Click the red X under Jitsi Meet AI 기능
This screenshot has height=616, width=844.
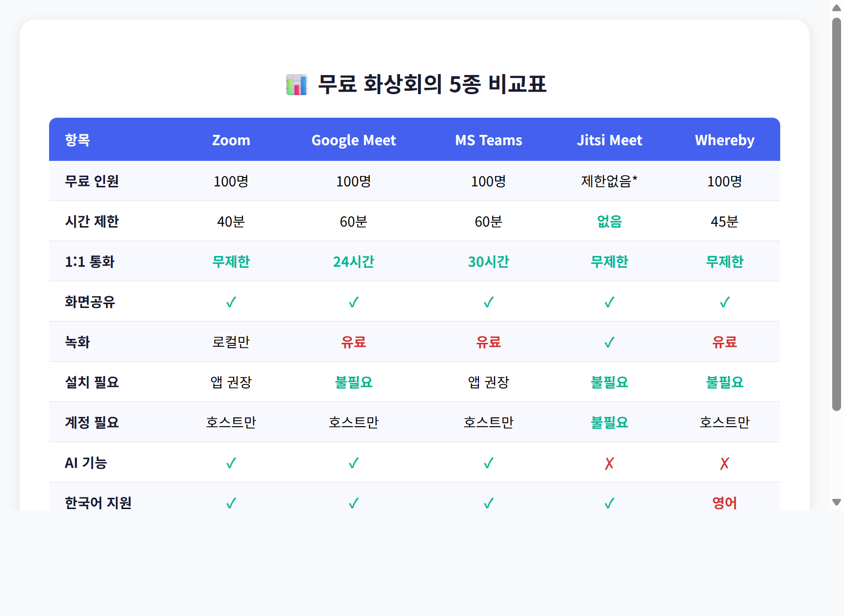click(609, 462)
